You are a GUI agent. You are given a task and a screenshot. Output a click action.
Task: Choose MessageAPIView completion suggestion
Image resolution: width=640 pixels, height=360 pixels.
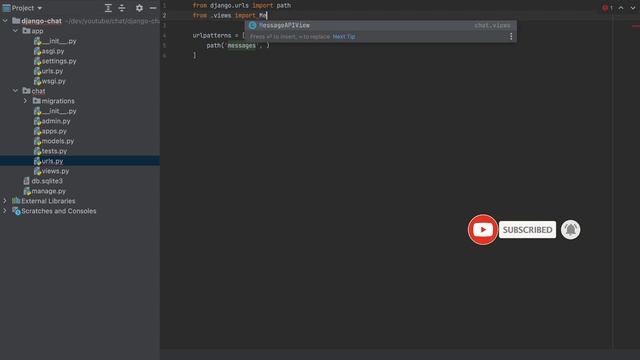pos(380,25)
